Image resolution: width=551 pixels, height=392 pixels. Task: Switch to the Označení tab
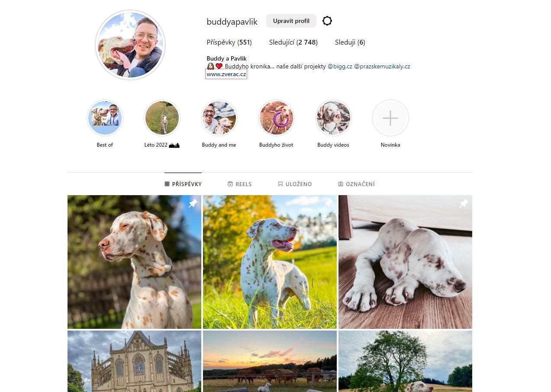coord(356,184)
